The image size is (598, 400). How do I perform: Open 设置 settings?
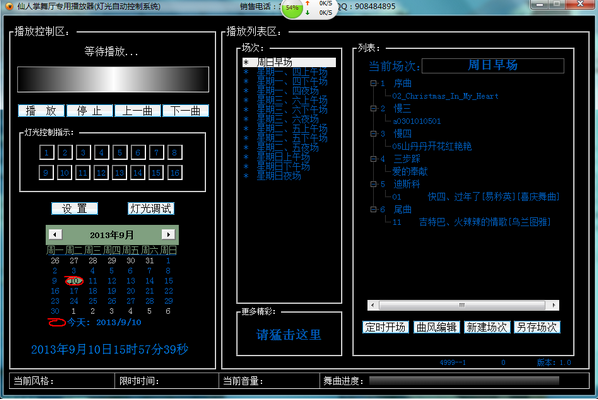(74, 209)
